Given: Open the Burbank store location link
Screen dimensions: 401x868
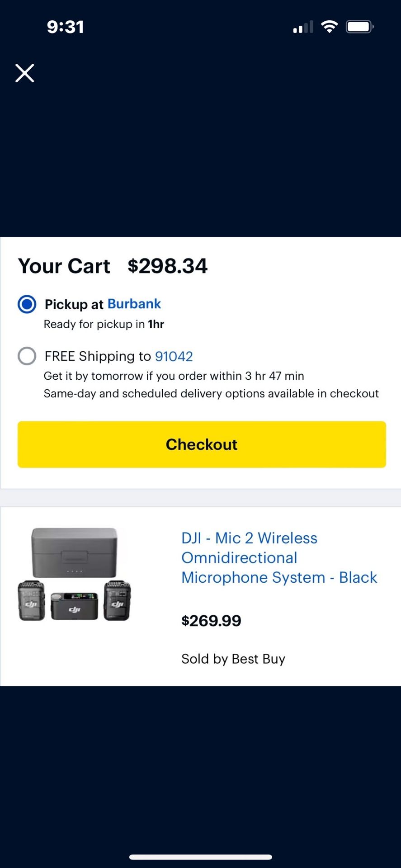Looking at the screenshot, I should coord(134,304).
